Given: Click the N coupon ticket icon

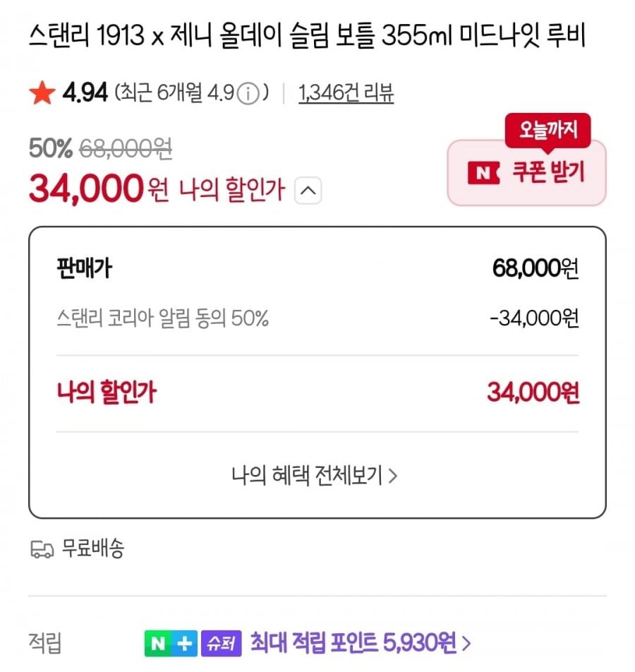Looking at the screenshot, I should pyautogui.click(x=483, y=172).
